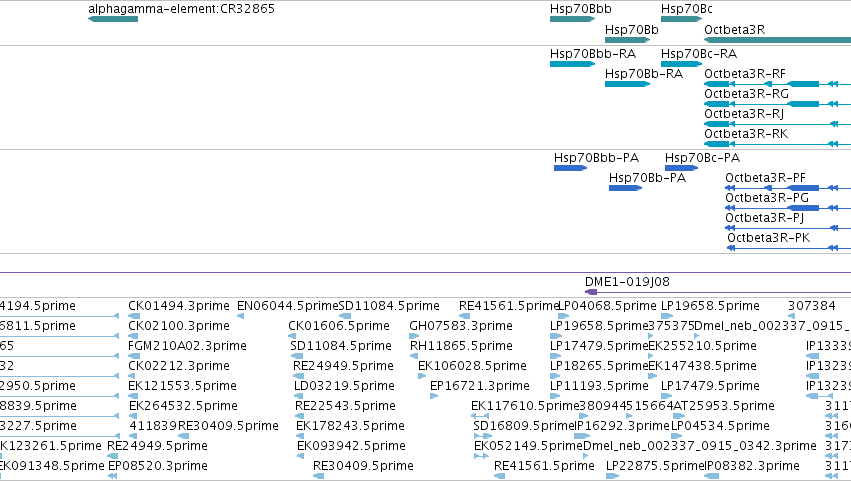Select the teal arrow glyph under alphagamma-element:CR32865

pos(113,19)
